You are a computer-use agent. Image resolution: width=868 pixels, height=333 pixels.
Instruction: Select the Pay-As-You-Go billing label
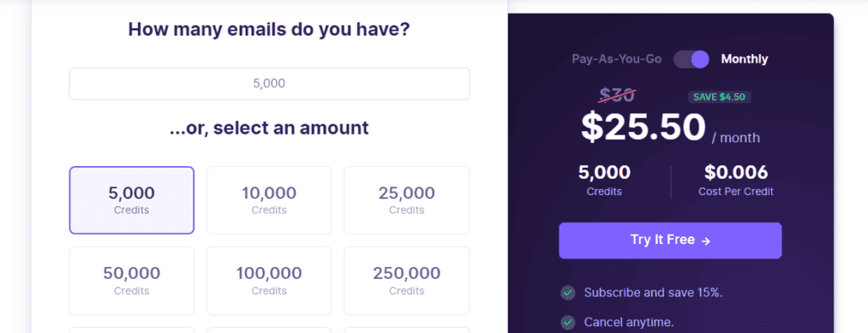click(x=617, y=59)
